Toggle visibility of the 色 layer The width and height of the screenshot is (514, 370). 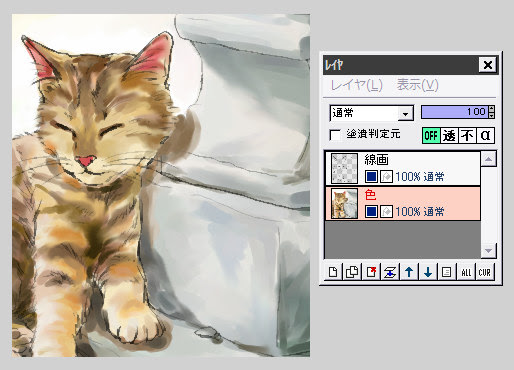tap(371, 212)
